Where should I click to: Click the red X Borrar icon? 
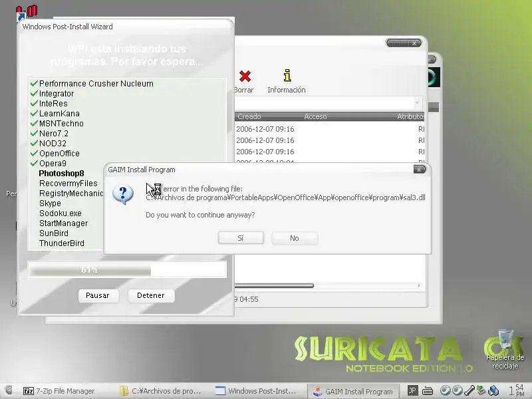tap(245, 76)
